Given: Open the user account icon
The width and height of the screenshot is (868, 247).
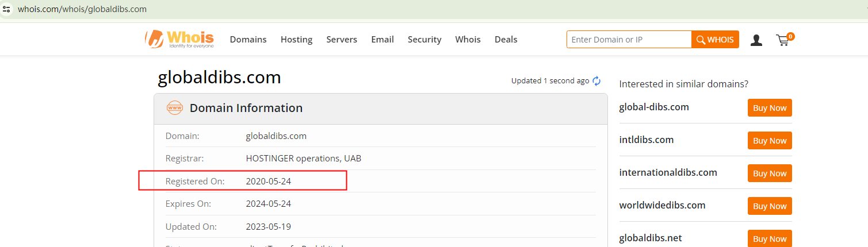Looking at the screenshot, I should coord(756,40).
